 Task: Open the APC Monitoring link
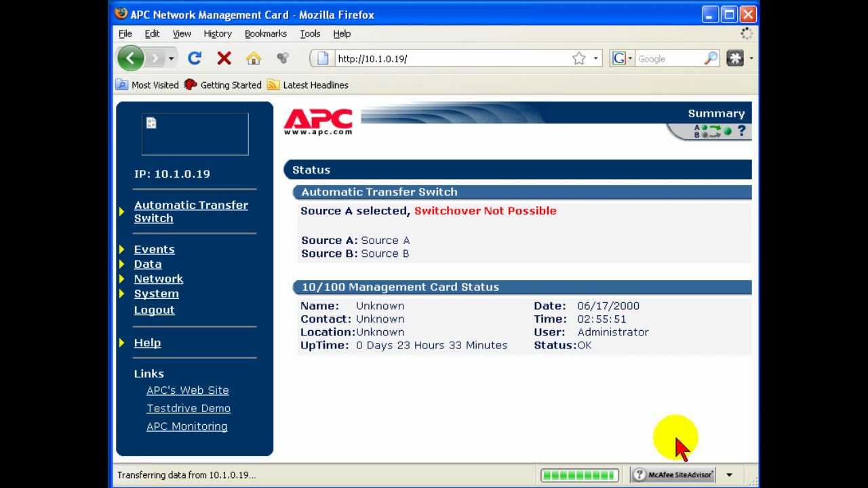click(186, 426)
